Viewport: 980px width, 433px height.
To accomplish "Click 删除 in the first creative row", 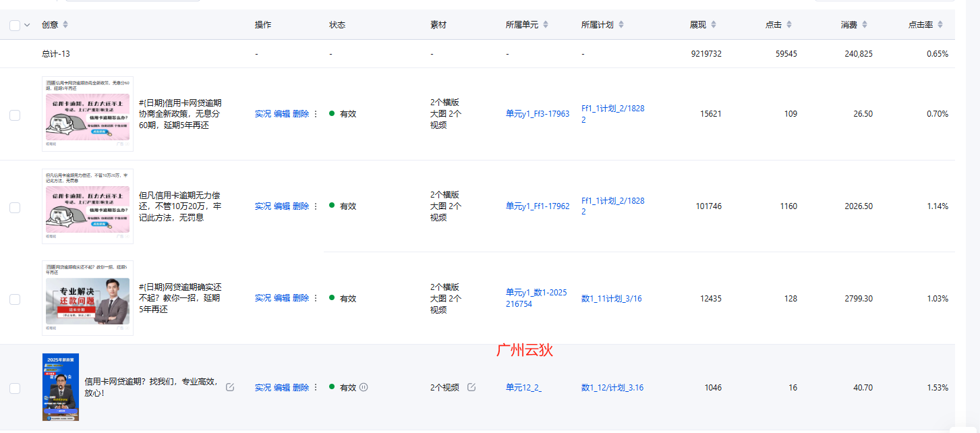I will 301,114.
